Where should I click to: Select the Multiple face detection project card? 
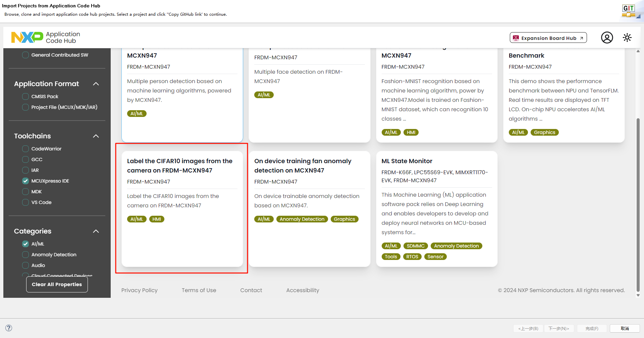[309, 95]
